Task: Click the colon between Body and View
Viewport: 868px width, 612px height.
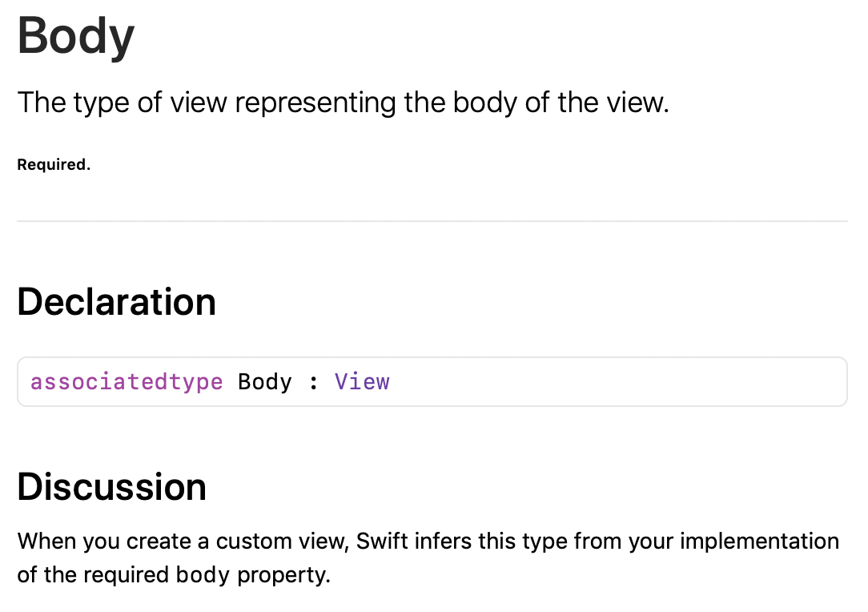Action: click(313, 382)
